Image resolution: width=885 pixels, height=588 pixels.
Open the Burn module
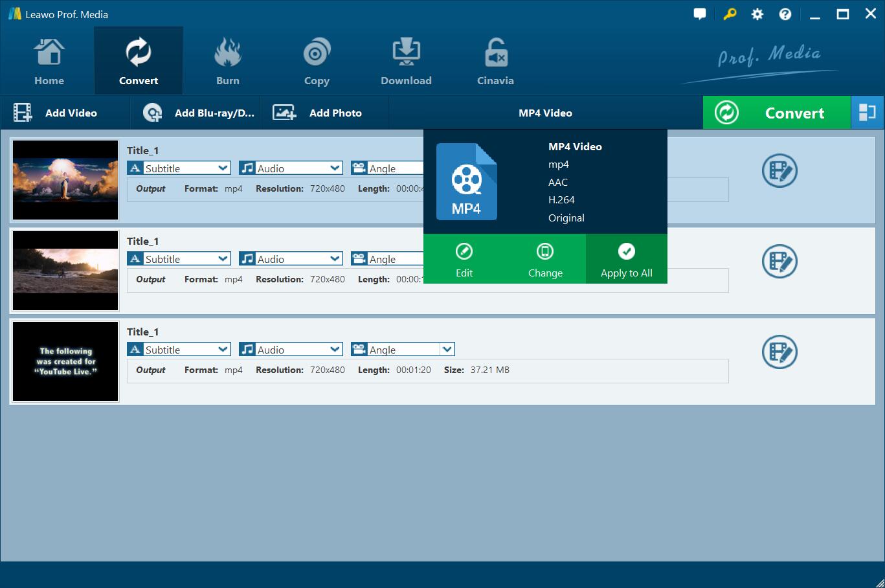point(227,62)
